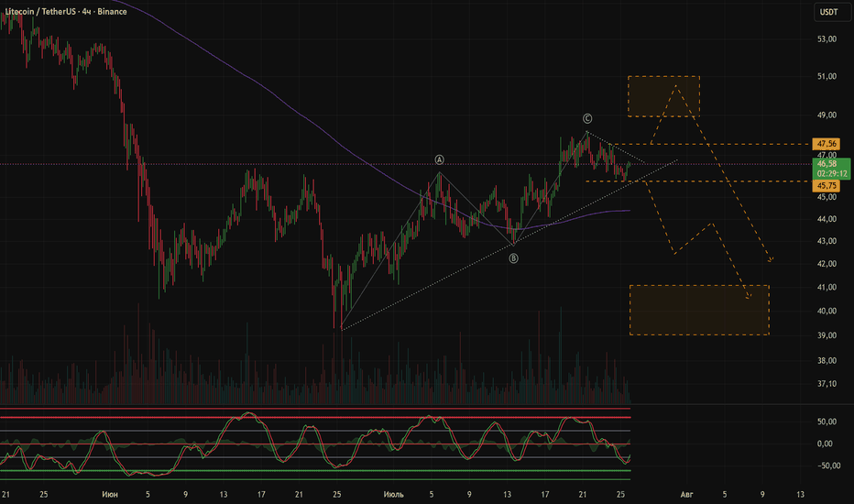Select the circled B wave label

coord(513,258)
